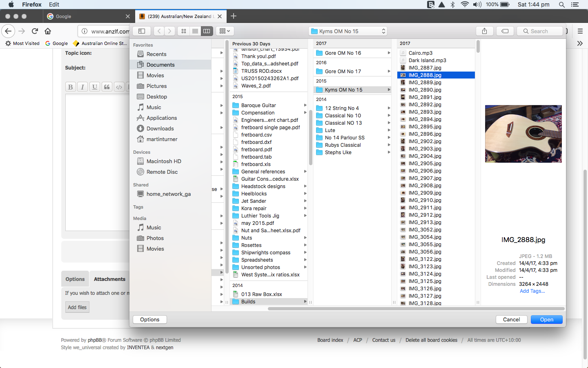Switch to column view in file dialog
The width and height of the screenshot is (588, 368).
207,31
